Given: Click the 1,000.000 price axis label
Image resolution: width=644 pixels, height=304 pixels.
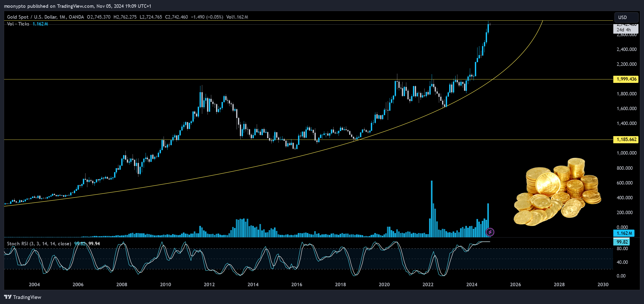Looking at the screenshot, I should click(x=627, y=153).
